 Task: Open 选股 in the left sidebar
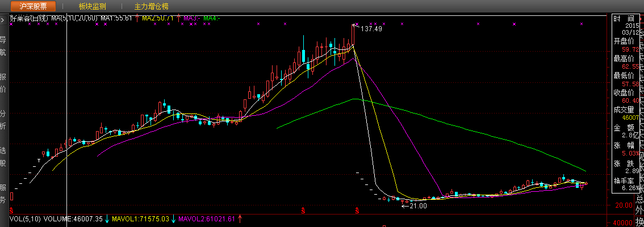click(3, 157)
